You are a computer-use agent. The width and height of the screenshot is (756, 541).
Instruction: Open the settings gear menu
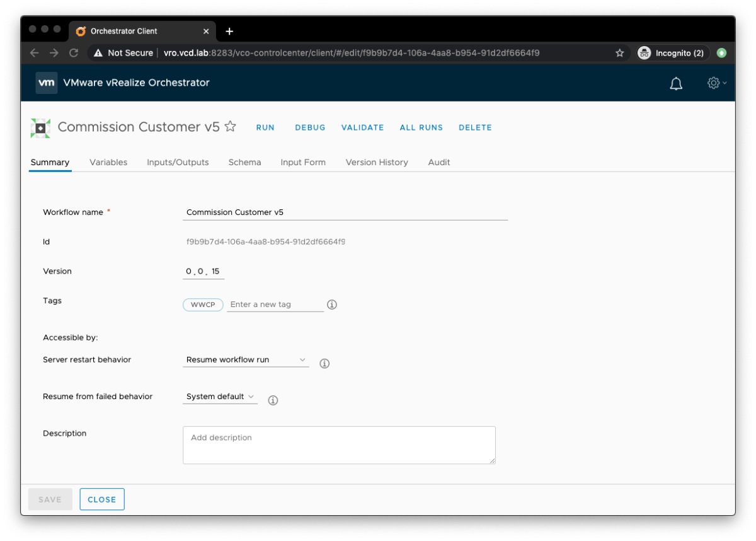713,83
